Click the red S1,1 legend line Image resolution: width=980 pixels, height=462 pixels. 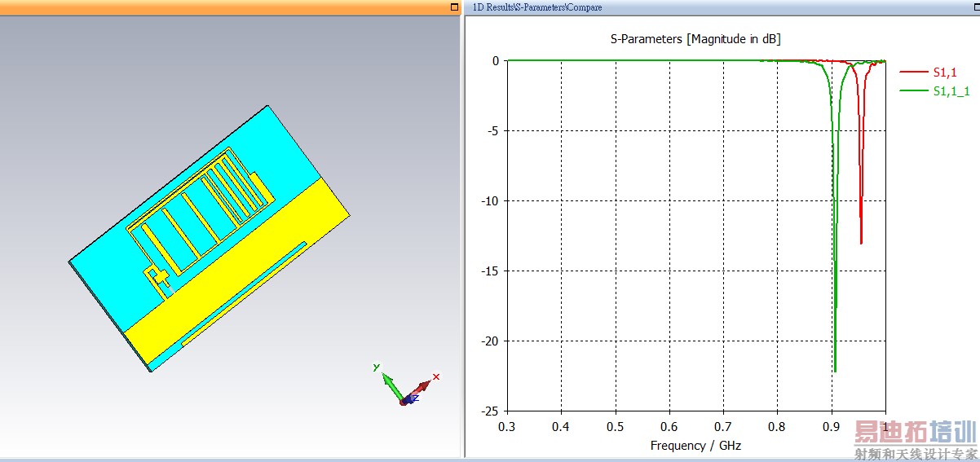coord(914,73)
